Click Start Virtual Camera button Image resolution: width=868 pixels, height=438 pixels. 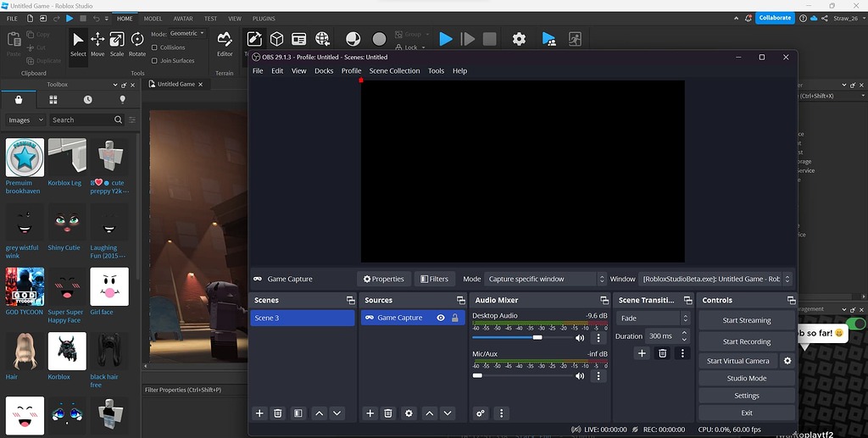point(738,361)
